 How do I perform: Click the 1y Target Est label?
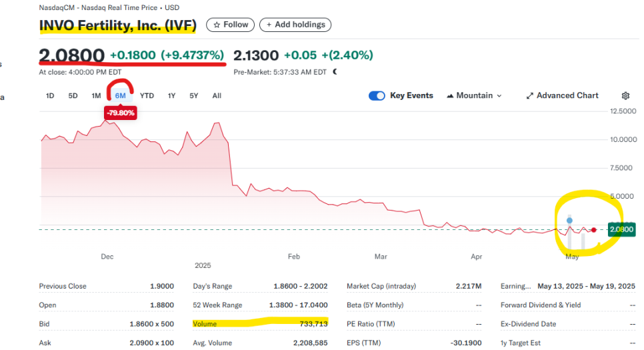(x=521, y=343)
